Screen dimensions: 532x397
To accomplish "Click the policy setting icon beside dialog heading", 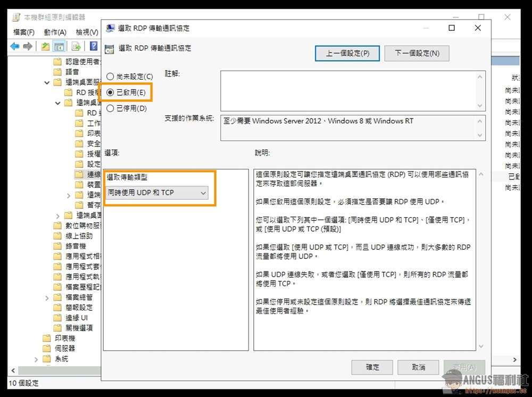I will click(x=109, y=49).
